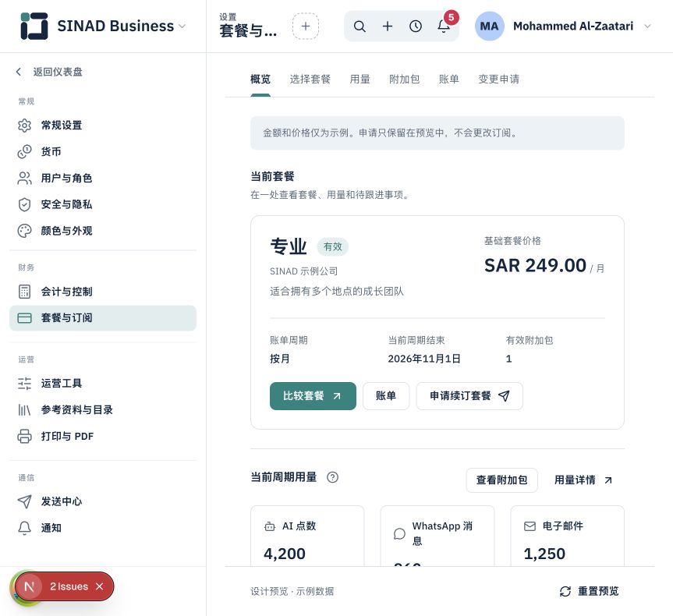Switch to the 附加包 tab
This screenshot has height=616, width=673.
click(x=405, y=80)
